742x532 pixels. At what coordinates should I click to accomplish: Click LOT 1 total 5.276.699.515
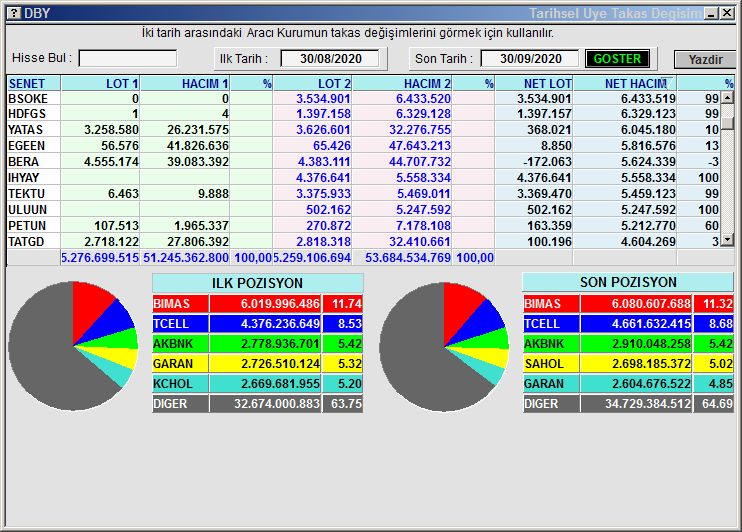pyautogui.click(x=100, y=258)
